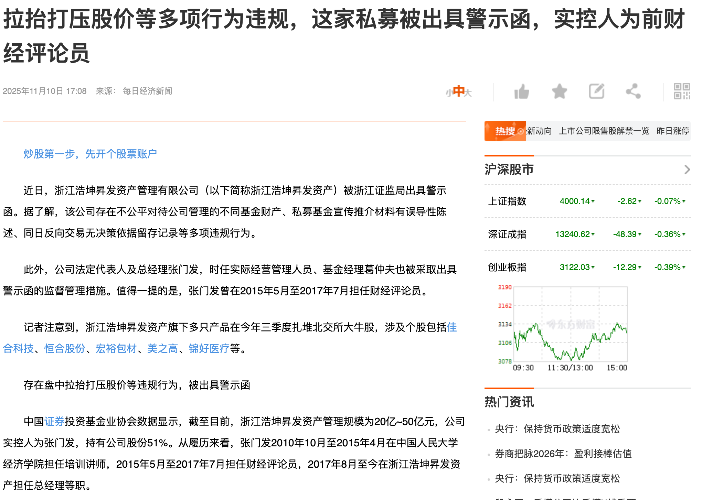Click publish date 2025年11月10日 17:08
The width and height of the screenshot is (702, 500).
coord(44,91)
